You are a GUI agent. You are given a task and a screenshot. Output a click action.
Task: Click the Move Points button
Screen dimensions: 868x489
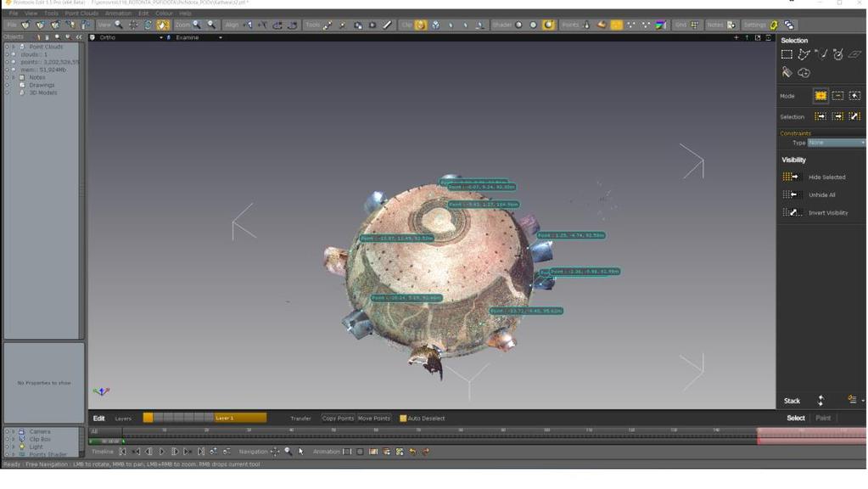(x=373, y=419)
